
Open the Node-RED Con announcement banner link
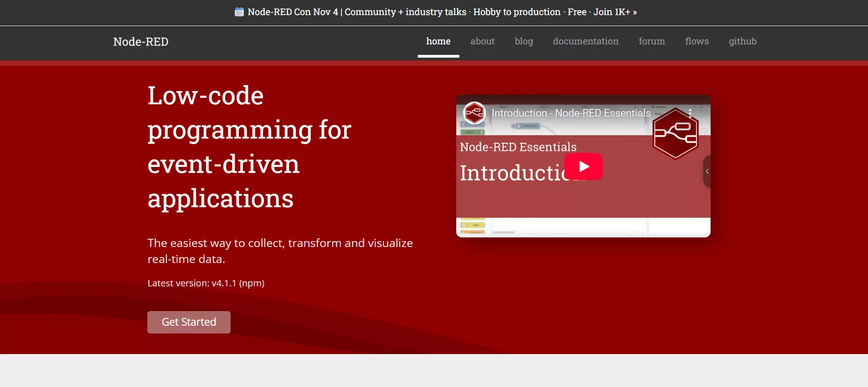pyautogui.click(x=442, y=12)
